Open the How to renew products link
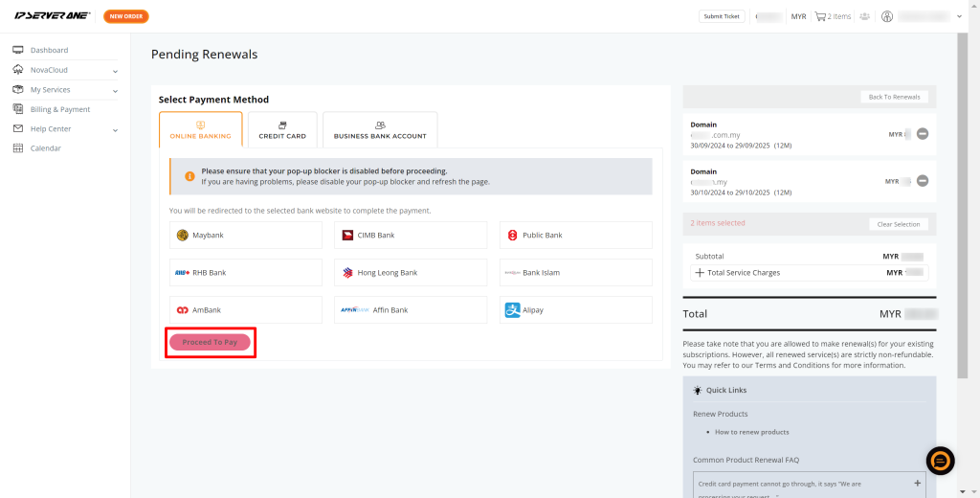 (x=752, y=432)
